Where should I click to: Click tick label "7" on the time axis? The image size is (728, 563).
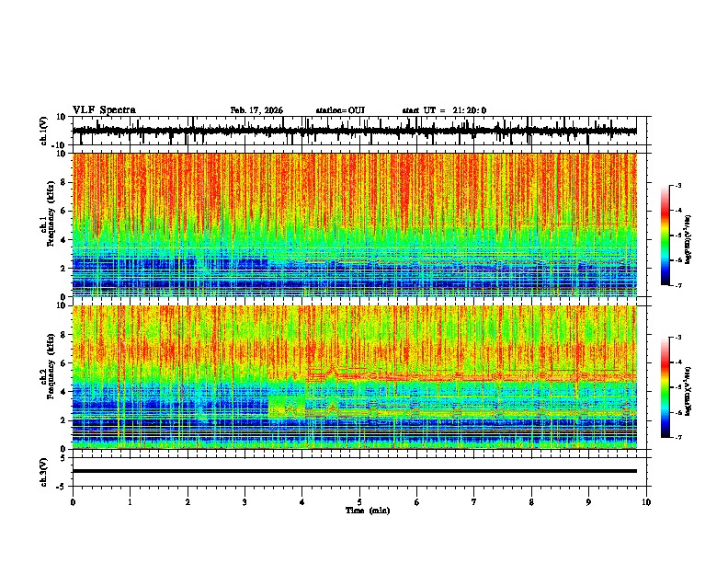tap(474, 502)
